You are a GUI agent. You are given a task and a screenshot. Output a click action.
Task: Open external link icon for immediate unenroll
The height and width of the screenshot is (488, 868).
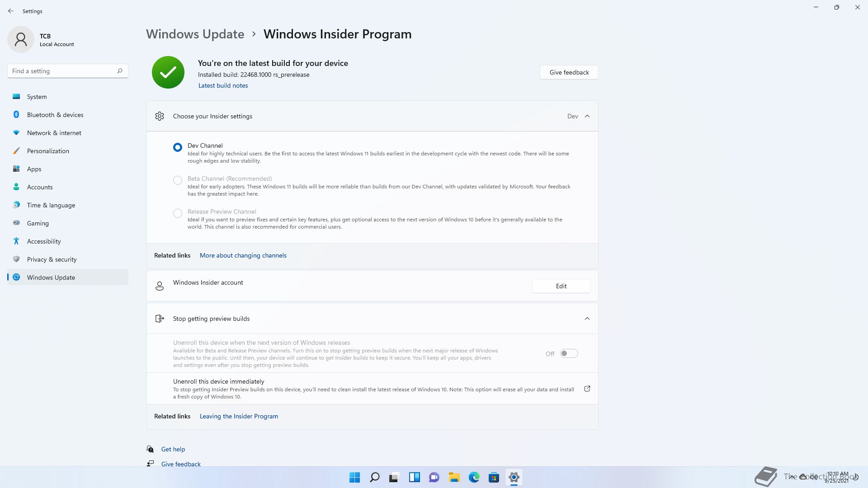click(587, 389)
